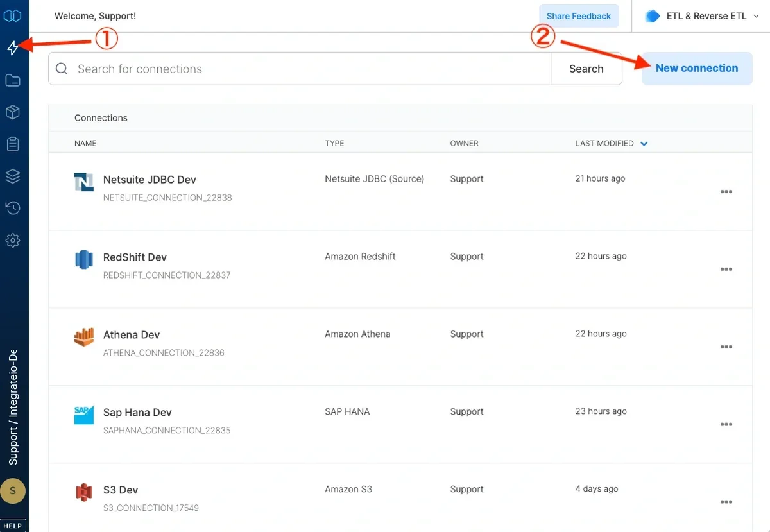Expand the ETL & Reverse ETL dropdown
770x532 pixels.
pos(755,17)
